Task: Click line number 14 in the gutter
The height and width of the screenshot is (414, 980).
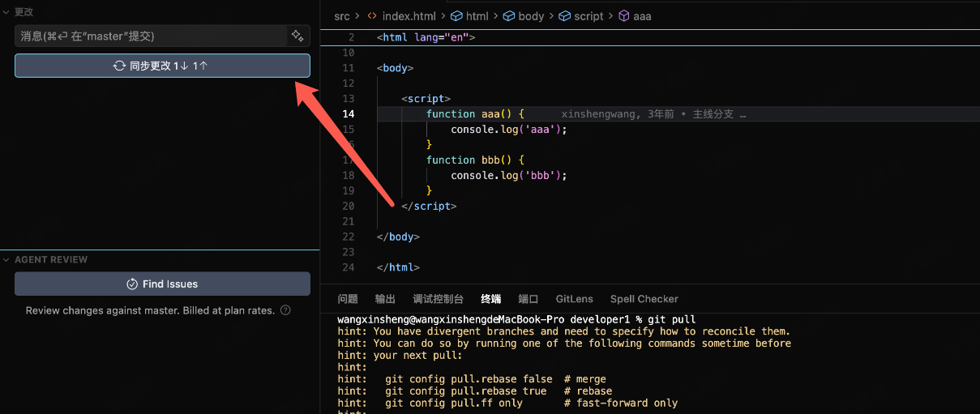Action: (x=349, y=114)
